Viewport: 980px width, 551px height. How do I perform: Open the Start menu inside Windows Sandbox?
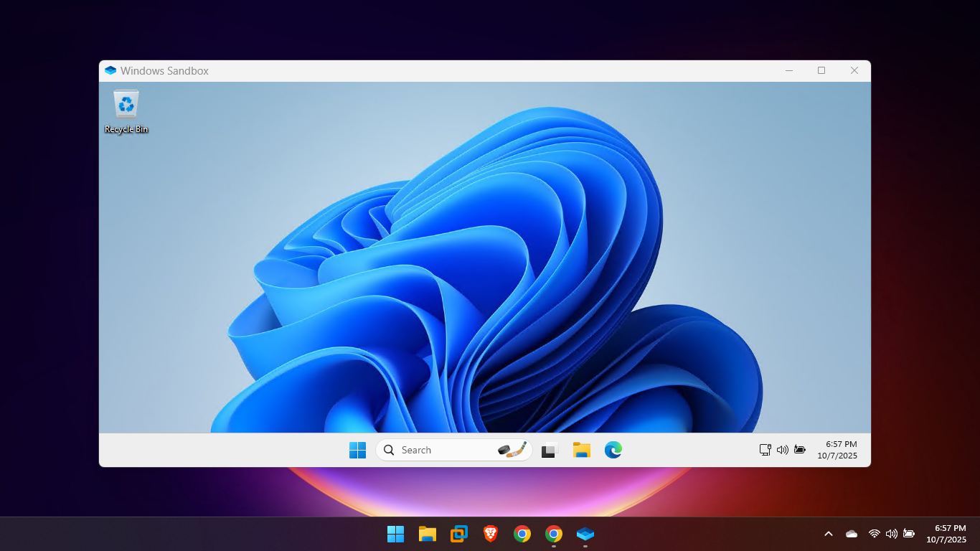357,450
